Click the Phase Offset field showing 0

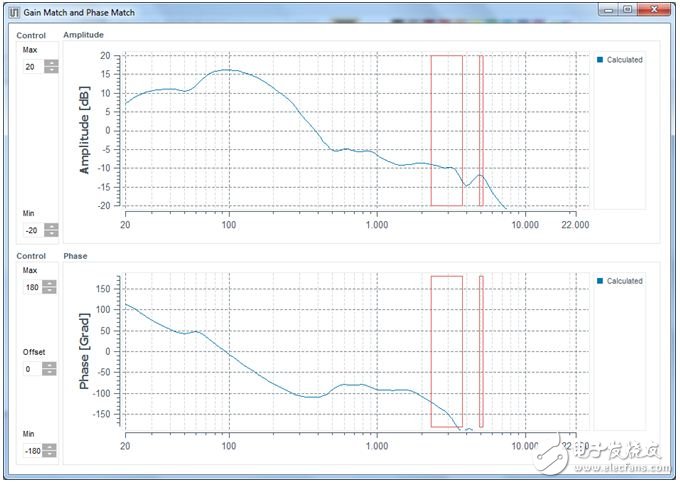tap(32, 369)
